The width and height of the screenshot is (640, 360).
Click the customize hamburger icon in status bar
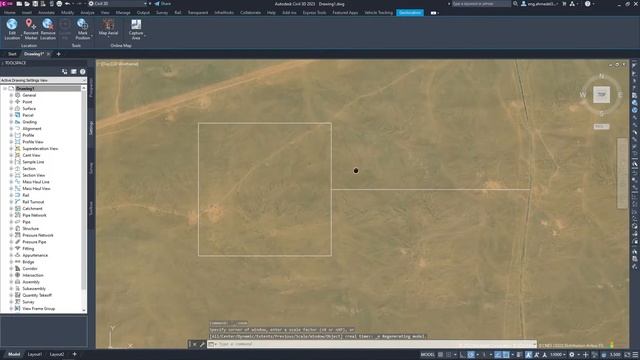(x=635, y=355)
